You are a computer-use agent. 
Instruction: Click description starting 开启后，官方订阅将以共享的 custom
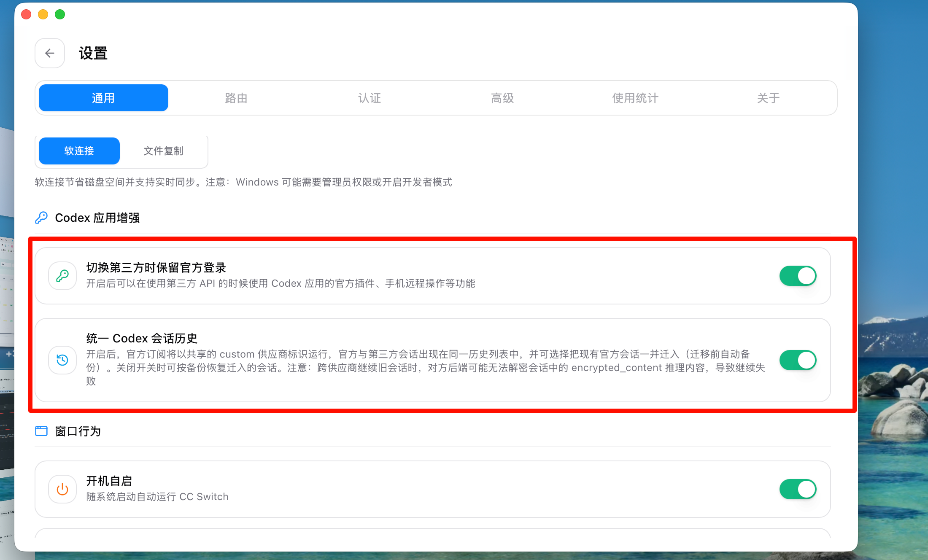coord(426,367)
